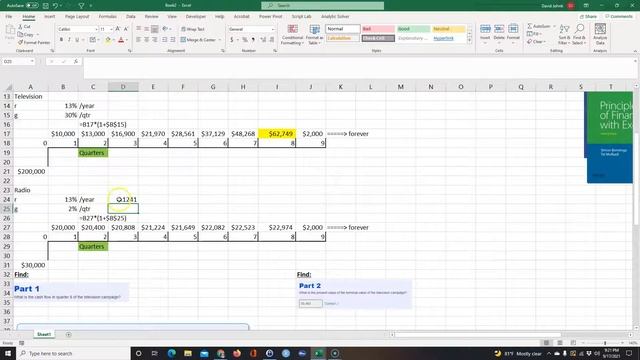
Task: Open Sort & Filter menu
Action: tap(564, 34)
